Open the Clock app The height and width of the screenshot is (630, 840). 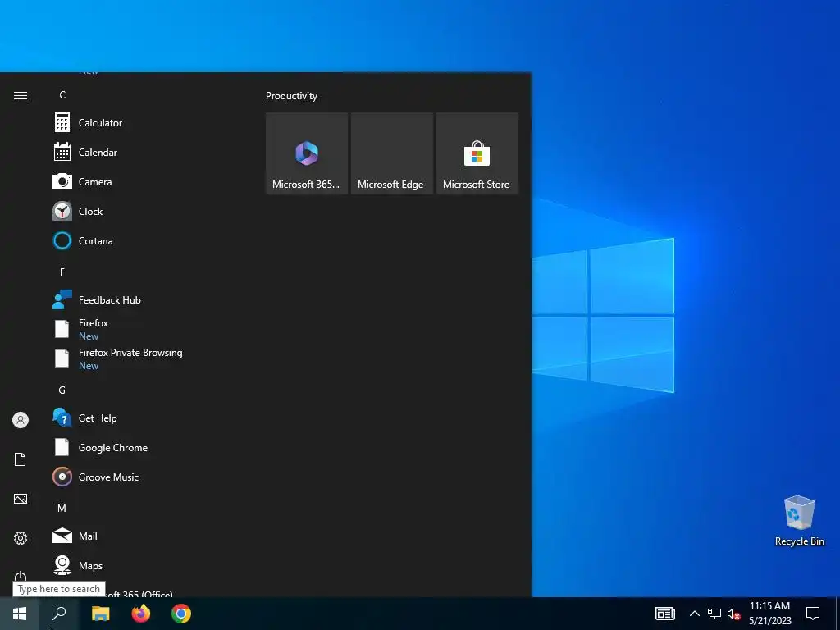pos(144,211)
